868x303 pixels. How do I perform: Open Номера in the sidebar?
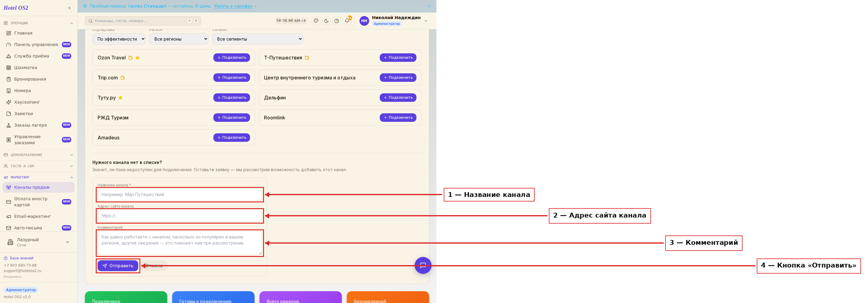click(x=39, y=90)
